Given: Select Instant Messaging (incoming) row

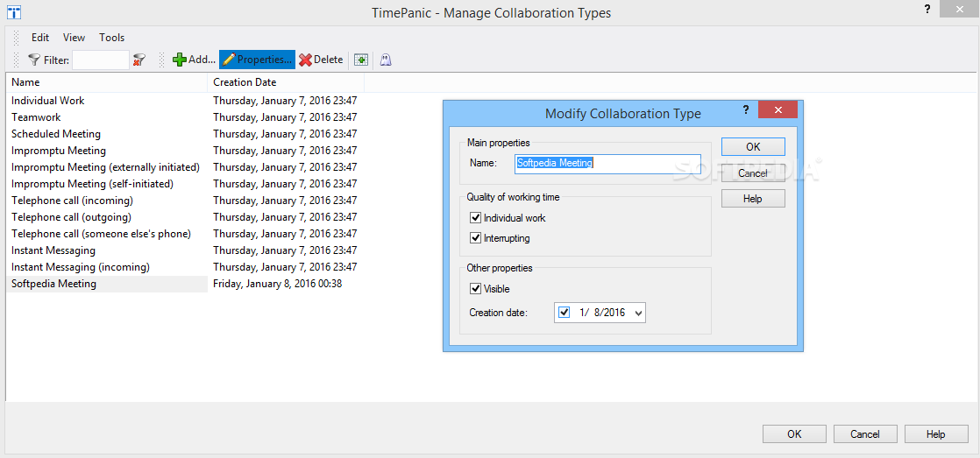Looking at the screenshot, I should (185, 267).
